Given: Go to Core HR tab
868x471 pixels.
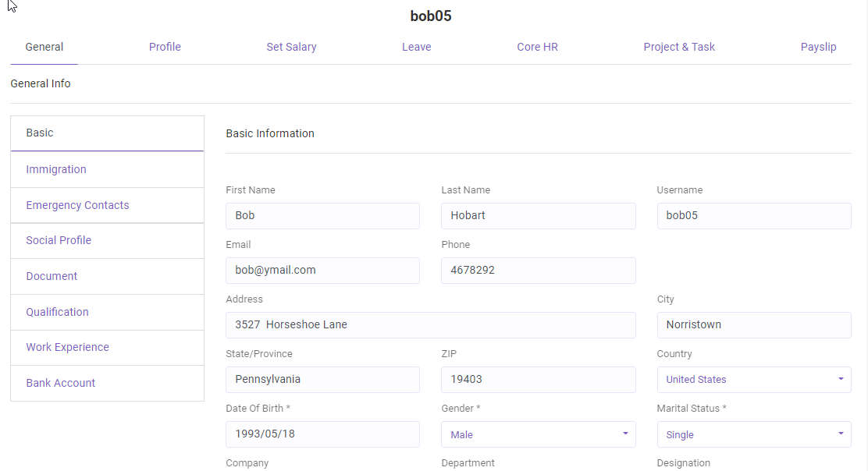Looking at the screenshot, I should [537, 47].
